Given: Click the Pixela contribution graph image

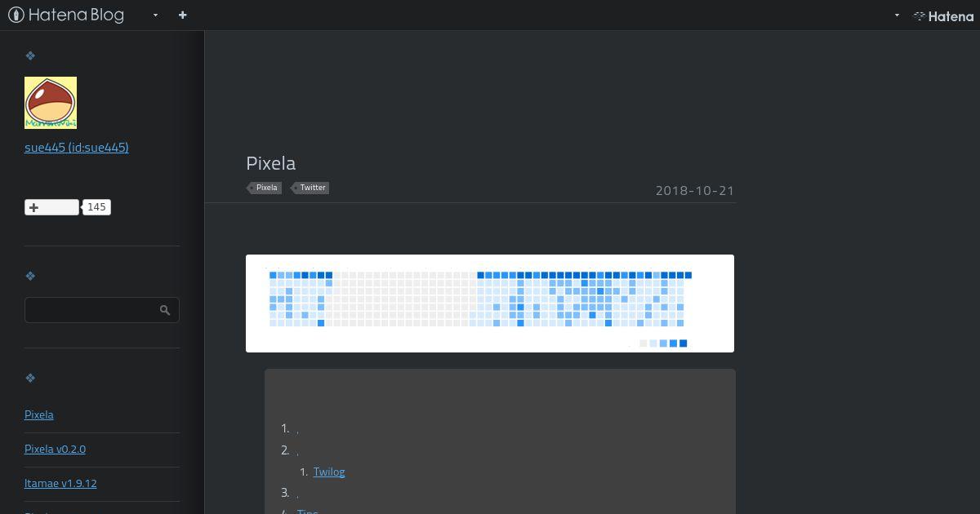Looking at the screenshot, I should pos(490,303).
